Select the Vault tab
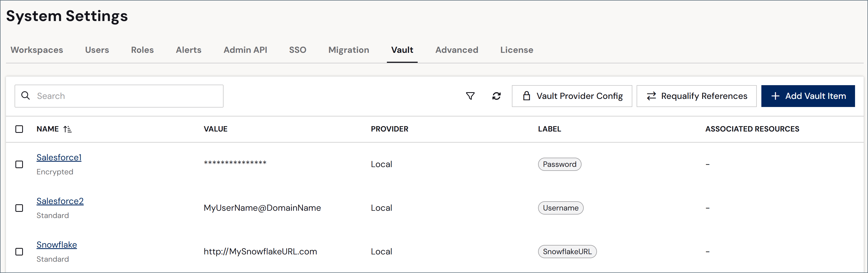 click(402, 50)
